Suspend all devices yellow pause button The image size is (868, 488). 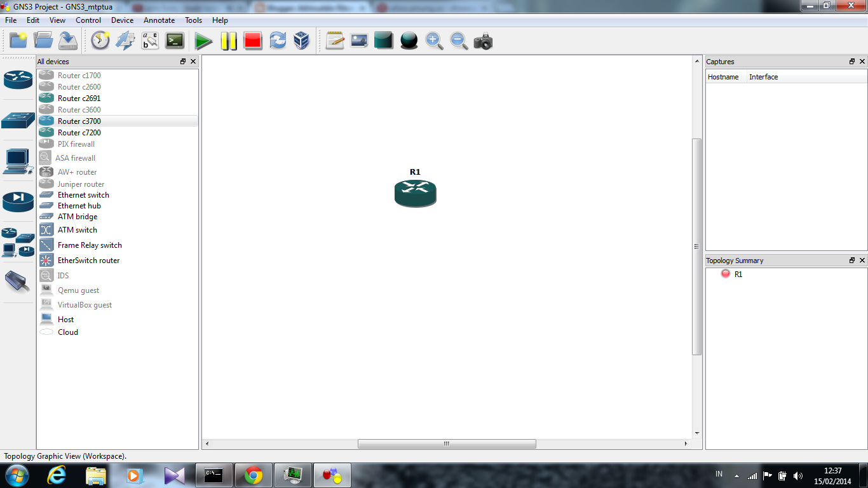(x=229, y=41)
